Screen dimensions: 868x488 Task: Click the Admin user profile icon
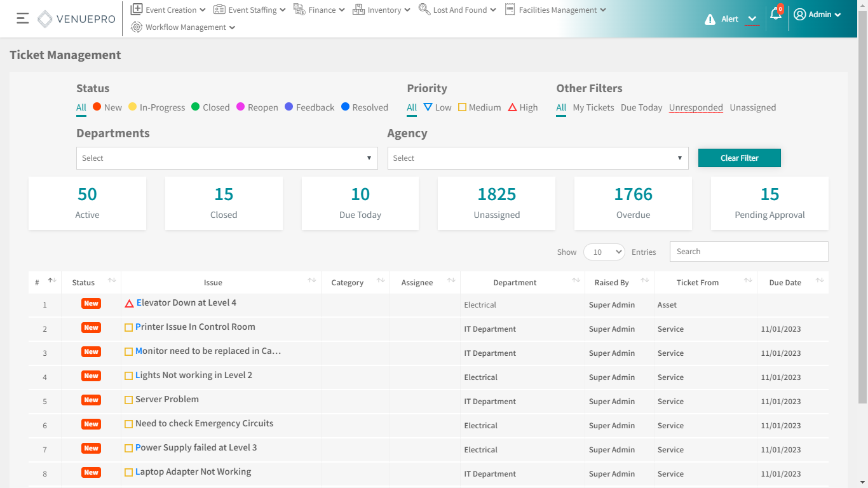click(800, 15)
